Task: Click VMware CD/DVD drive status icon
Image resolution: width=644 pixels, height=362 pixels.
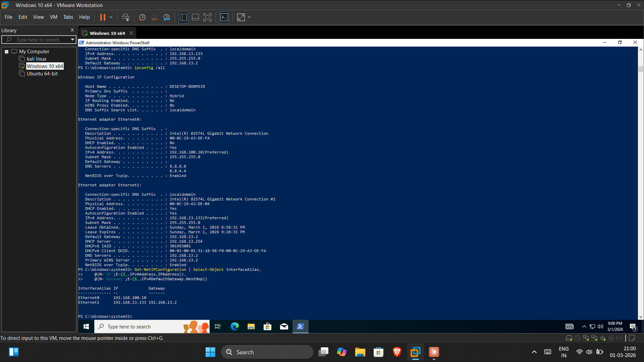Action: (578, 338)
